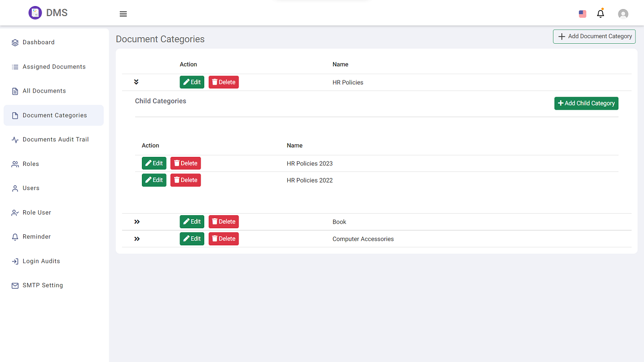The image size is (644, 362).
Task: Expand the Book category row
Action: [x=137, y=222]
